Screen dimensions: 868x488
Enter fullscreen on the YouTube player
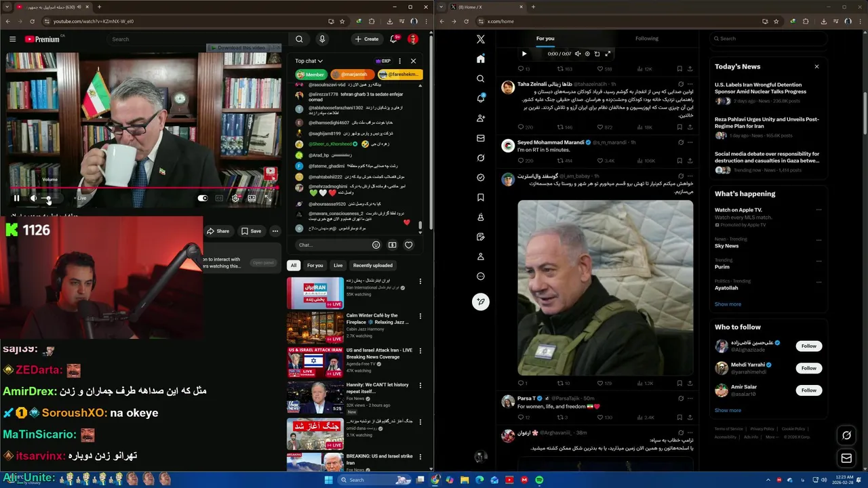[x=268, y=199]
